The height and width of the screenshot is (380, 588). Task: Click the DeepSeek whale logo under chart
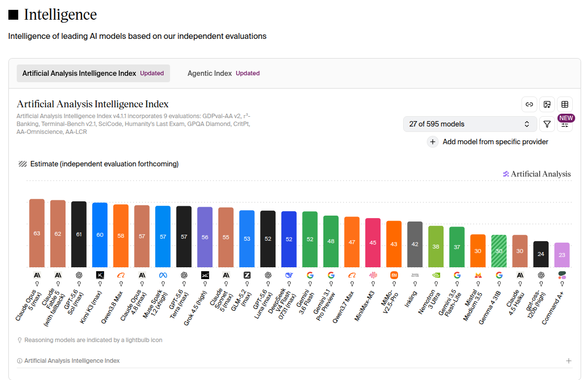(289, 275)
